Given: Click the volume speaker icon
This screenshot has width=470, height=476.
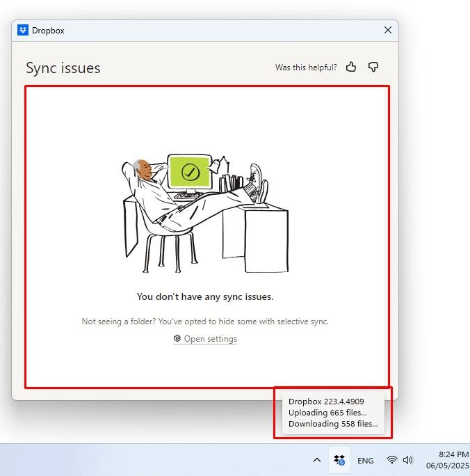Looking at the screenshot, I should [x=408, y=460].
